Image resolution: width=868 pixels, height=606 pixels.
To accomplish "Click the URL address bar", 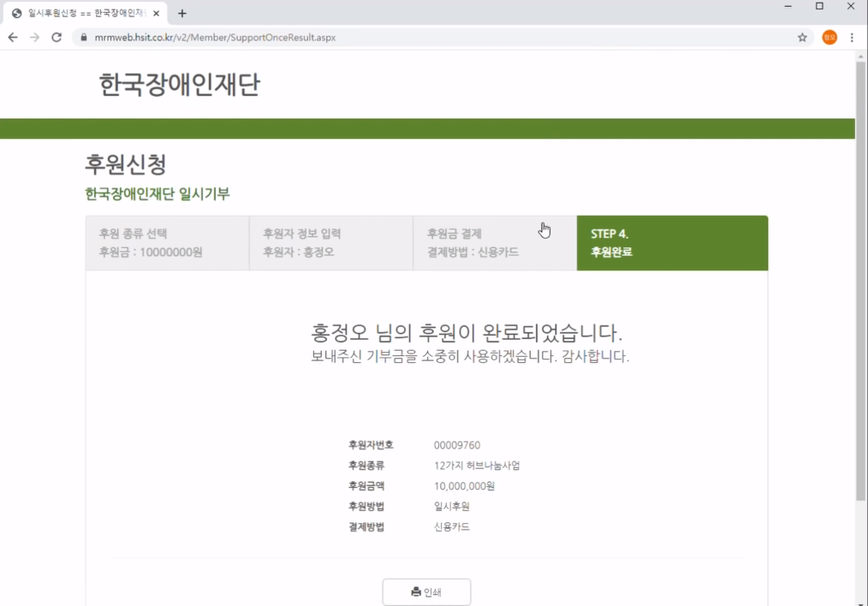I will 428,38.
